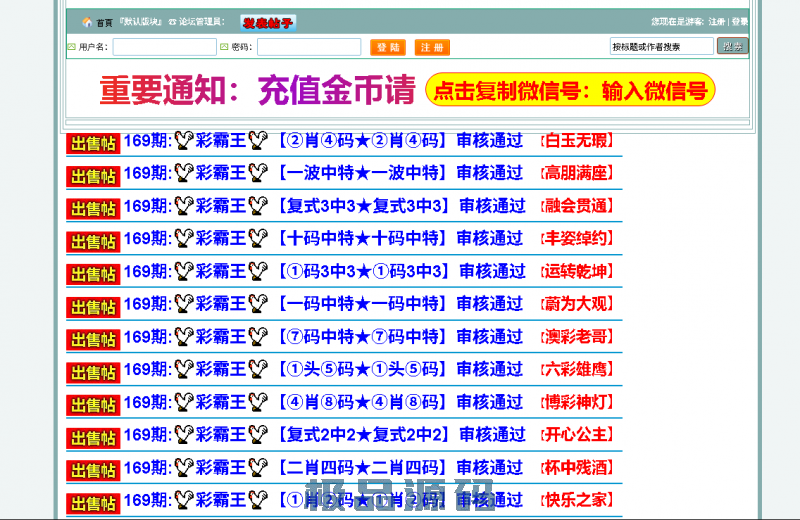
Task: Focus the 密码 input field
Action: 309,47
